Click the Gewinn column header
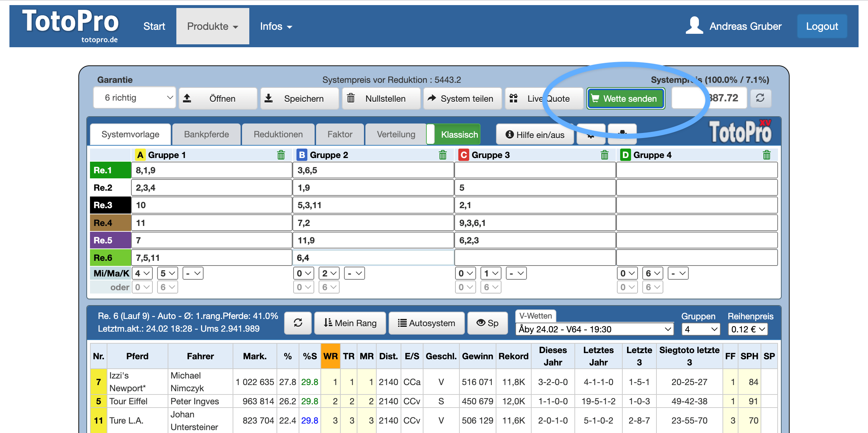This screenshot has height=433, width=868. point(477,356)
